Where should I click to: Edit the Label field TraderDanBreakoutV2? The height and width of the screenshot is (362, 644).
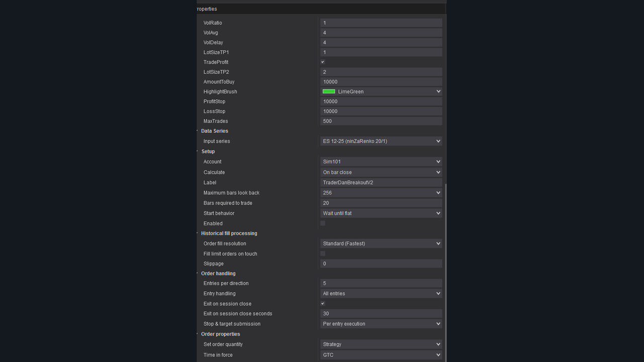pyautogui.click(x=381, y=182)
